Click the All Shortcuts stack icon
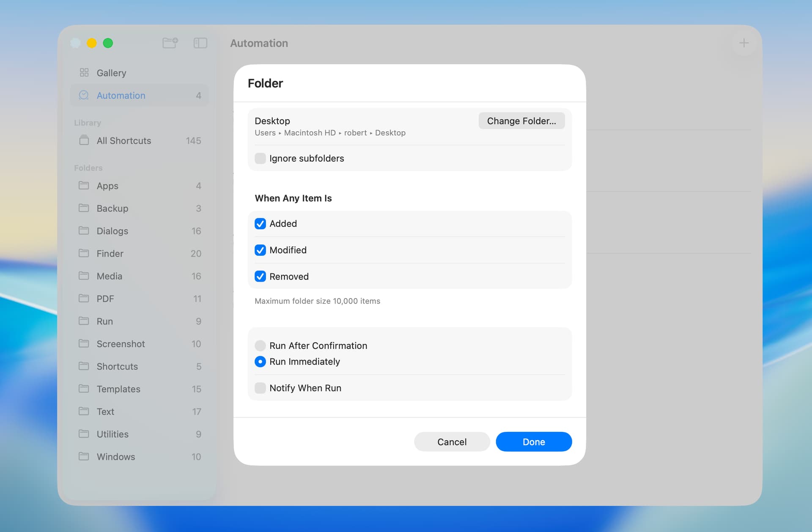The height and width of the screenshot is (532, 812). click(x=84, y=140)
